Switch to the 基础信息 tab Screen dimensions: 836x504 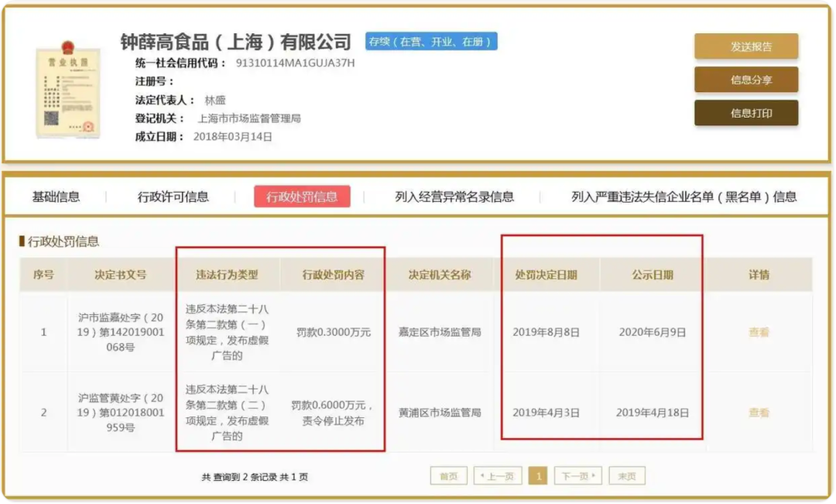(x=56, y=197)
